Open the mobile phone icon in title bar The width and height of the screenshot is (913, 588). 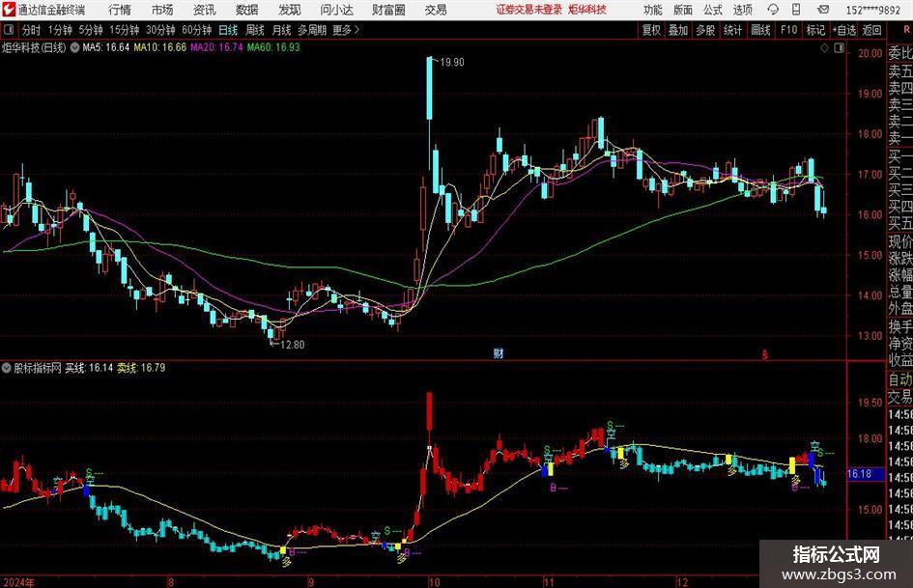(x=796, y=10)
